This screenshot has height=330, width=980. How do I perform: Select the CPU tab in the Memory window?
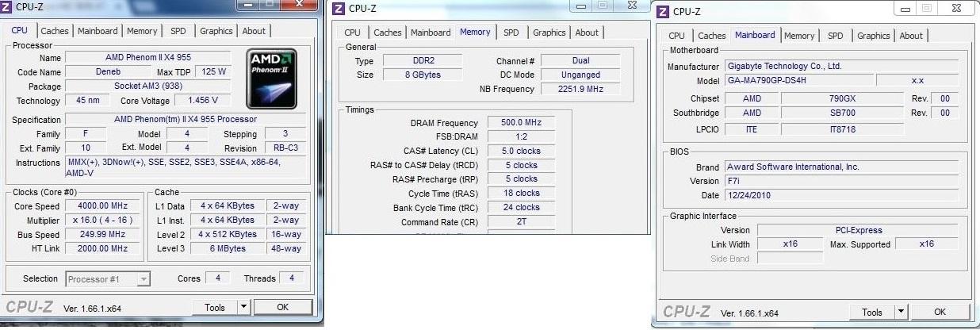click(x=353, y=33)
